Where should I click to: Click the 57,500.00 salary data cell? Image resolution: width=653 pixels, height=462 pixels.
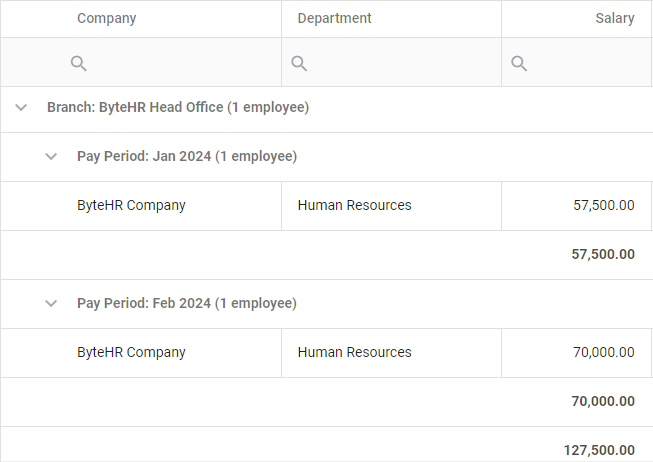(576, 206)
